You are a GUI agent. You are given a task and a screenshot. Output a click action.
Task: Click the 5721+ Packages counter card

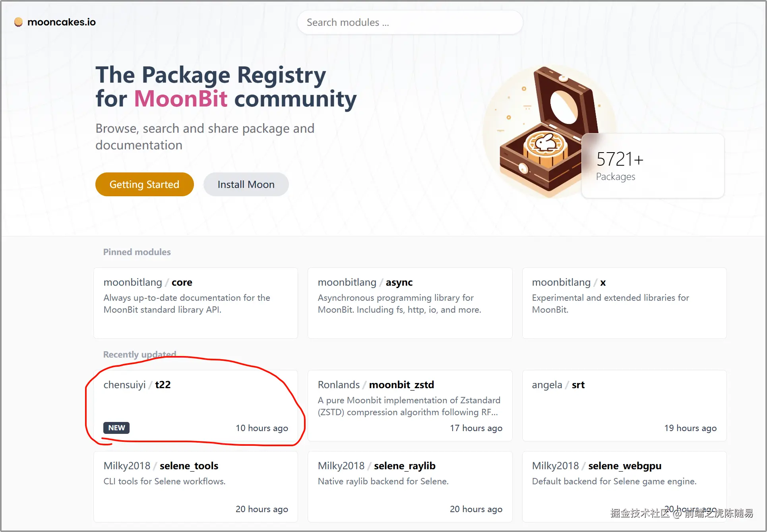[653, 166]
